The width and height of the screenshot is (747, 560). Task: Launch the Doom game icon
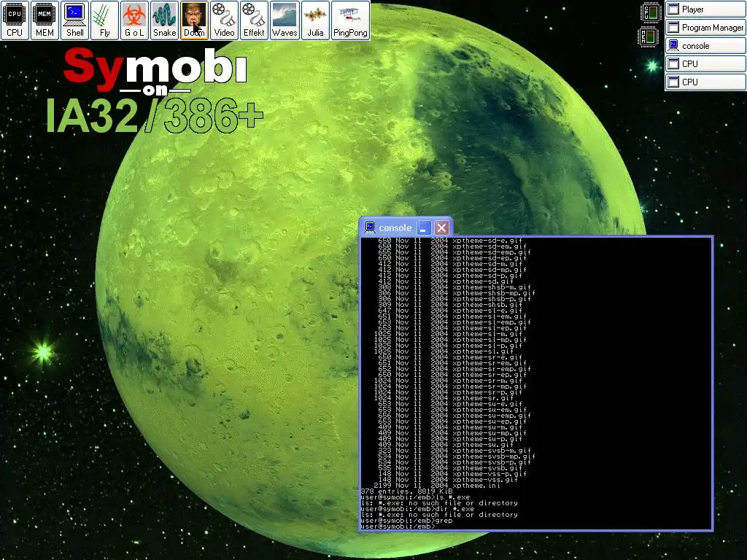tap(194, 20)
